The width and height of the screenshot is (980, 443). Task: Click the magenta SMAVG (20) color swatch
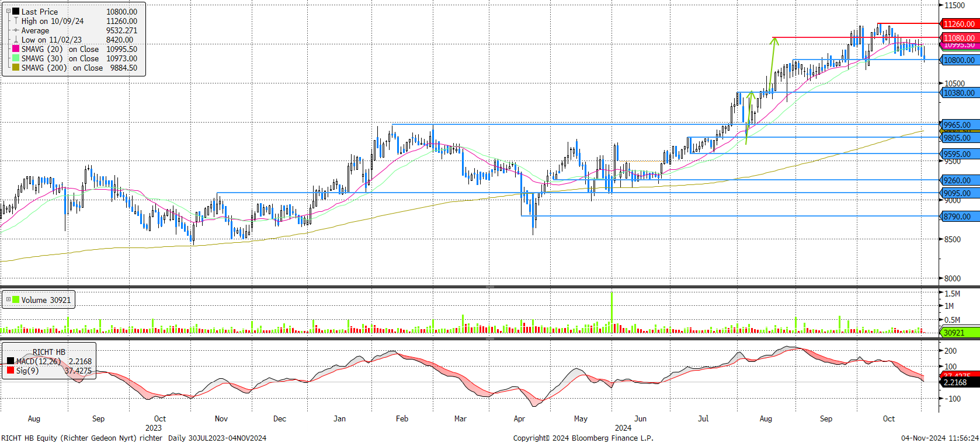tap(16, 48)
